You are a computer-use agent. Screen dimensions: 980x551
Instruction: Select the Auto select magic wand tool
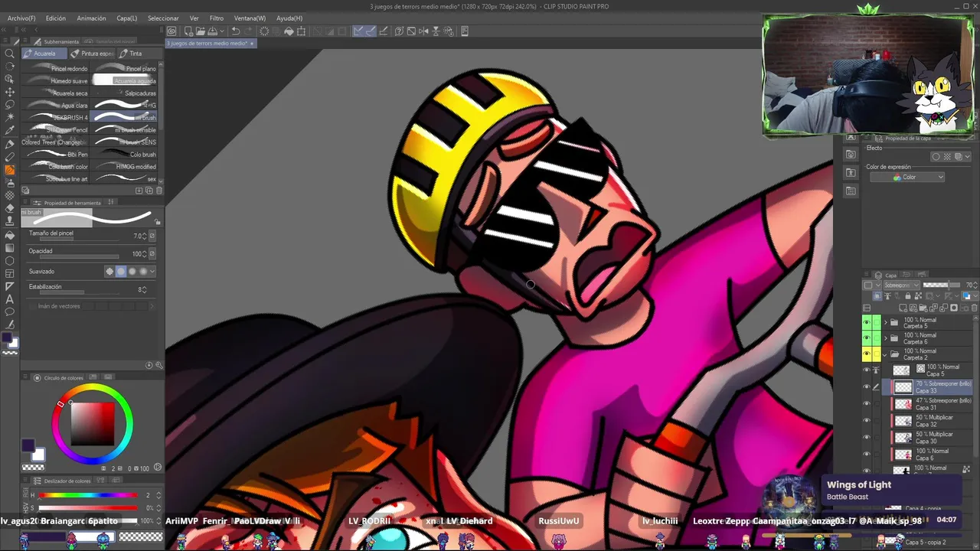click(10, 117)
